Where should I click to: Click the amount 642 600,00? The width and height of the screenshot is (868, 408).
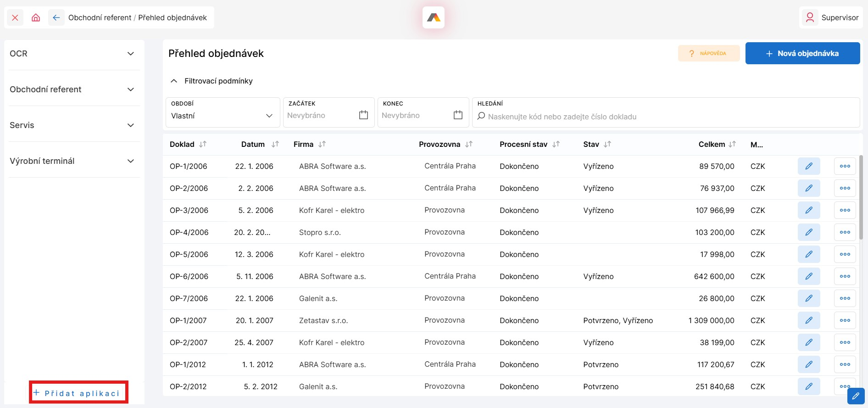tap(714, 276)
